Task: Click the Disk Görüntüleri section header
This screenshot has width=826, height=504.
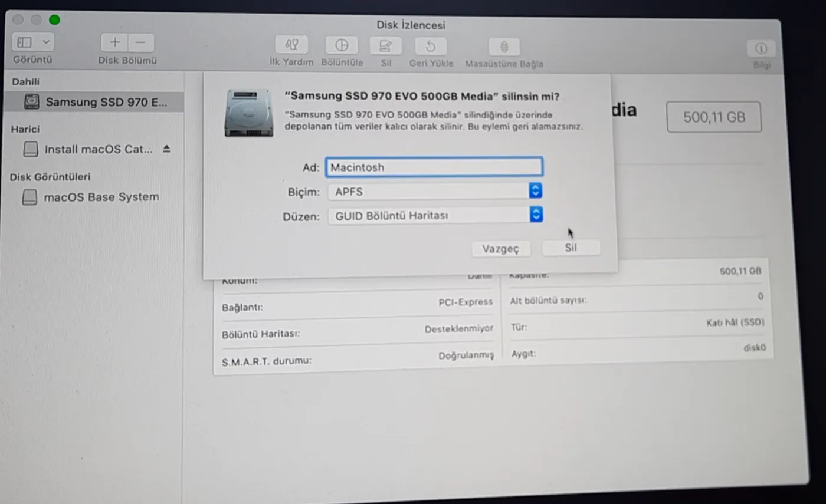Action: point(50,177)
